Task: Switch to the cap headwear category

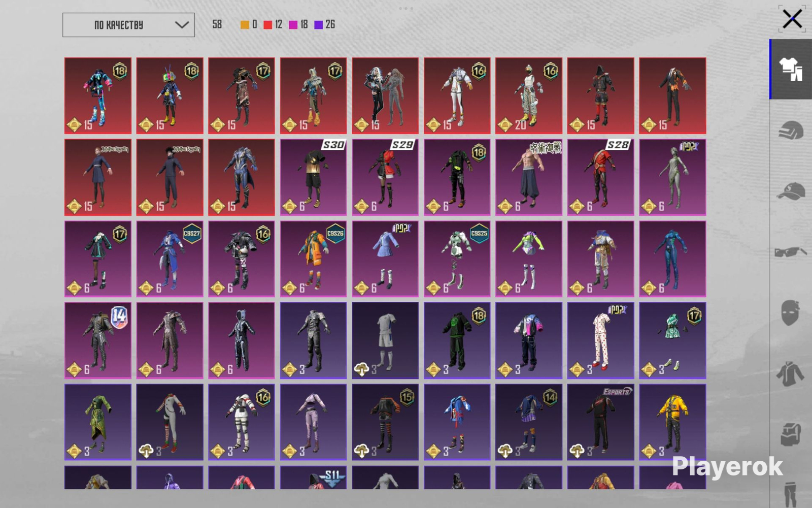Action: coord(791,192)
